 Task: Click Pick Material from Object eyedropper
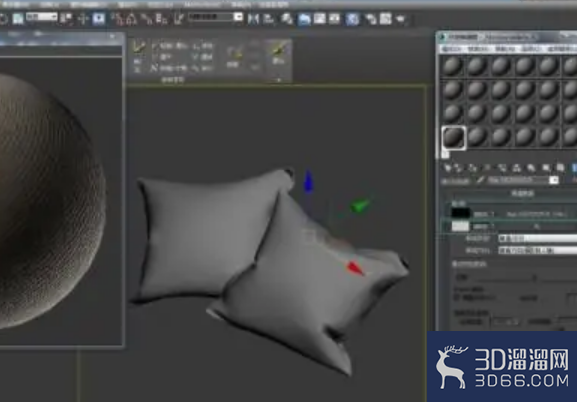pos(480,180)
